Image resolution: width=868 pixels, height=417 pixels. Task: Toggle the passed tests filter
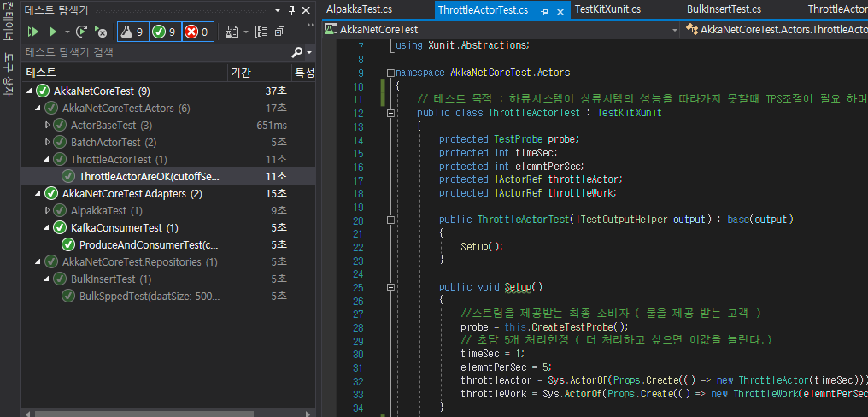164,32
